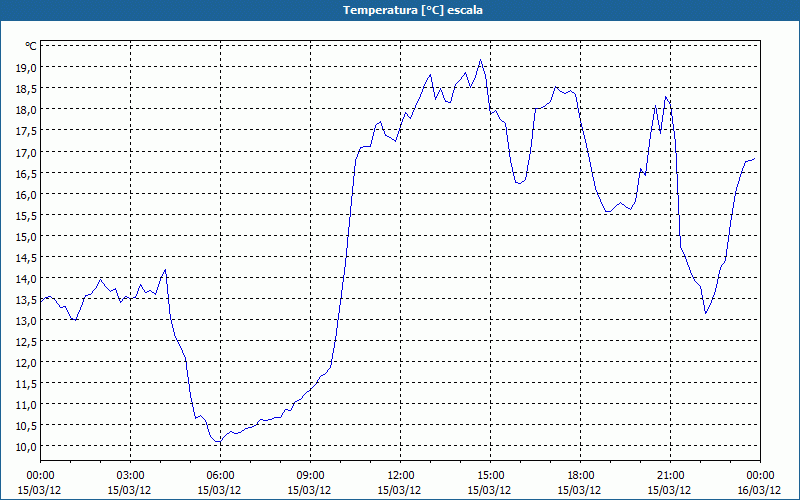Select the 13,0 y-axis label
This screenshot has width=800, height=500.
pyautogui.click(x=28, y=321)
